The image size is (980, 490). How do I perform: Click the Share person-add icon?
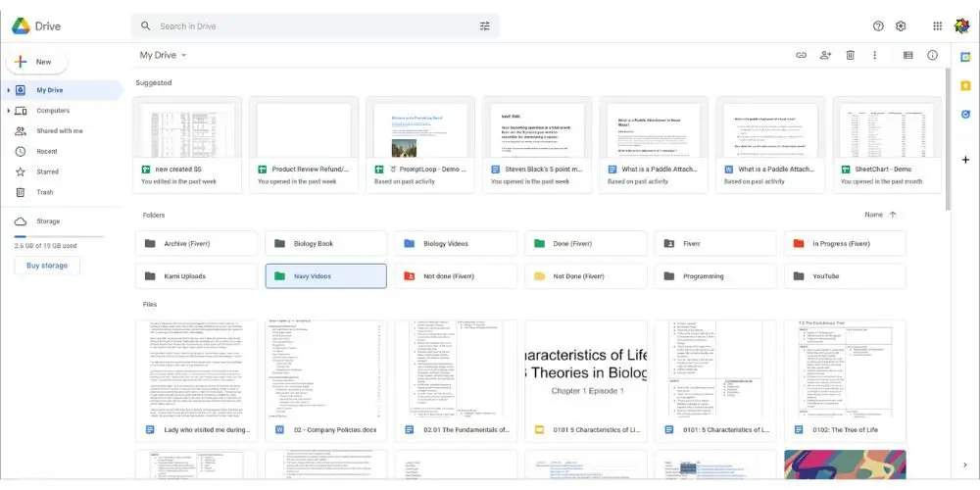[x=825, y=55]
